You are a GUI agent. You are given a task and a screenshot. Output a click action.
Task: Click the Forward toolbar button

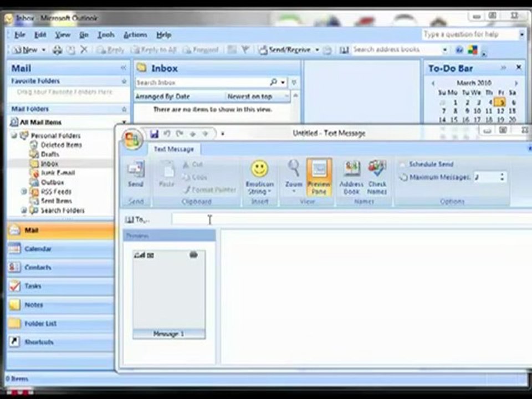coord(201,50)
